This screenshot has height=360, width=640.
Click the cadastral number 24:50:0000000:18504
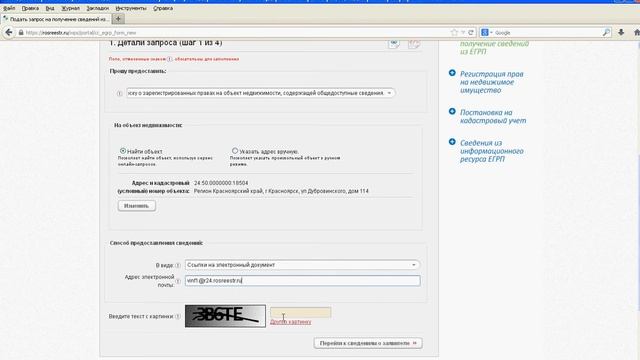click(221, 183)
